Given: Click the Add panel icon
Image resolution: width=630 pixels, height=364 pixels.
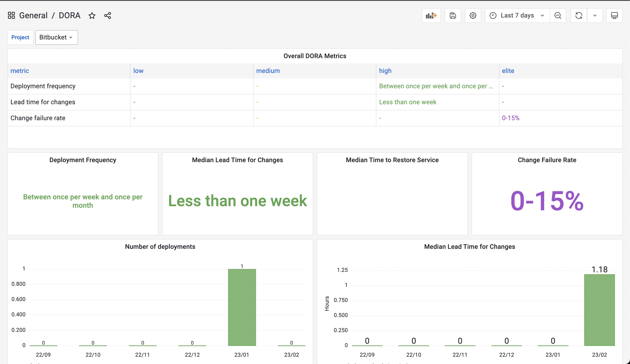Looking at the screenshot, I should [x=431, y=16].
